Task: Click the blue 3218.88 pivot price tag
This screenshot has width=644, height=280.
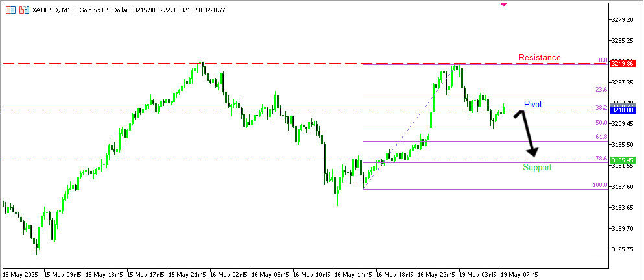Action: coord(622,110)
